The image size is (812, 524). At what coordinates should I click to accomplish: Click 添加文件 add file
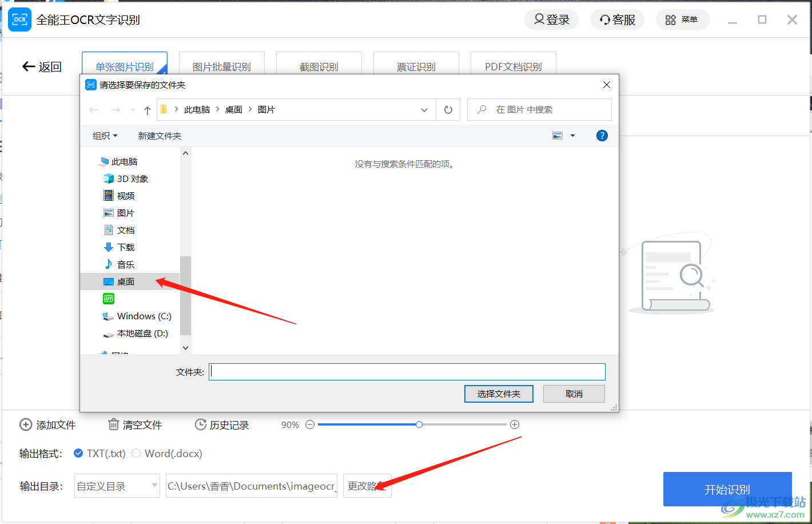pos(47,425)
